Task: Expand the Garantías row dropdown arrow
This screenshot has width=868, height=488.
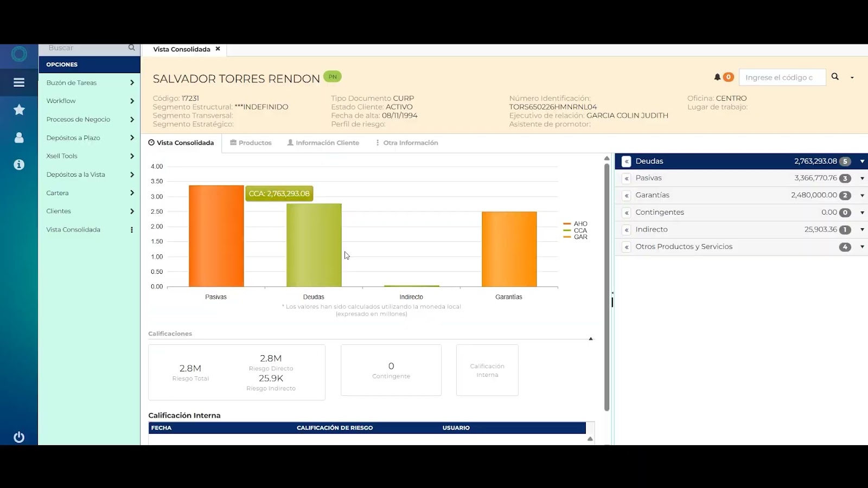Action: click(862, 195)
